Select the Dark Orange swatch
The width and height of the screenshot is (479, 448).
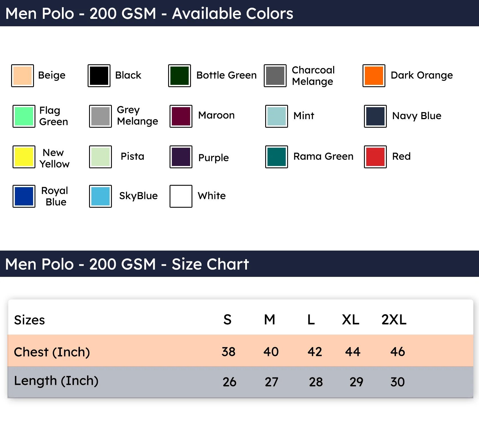374,76
